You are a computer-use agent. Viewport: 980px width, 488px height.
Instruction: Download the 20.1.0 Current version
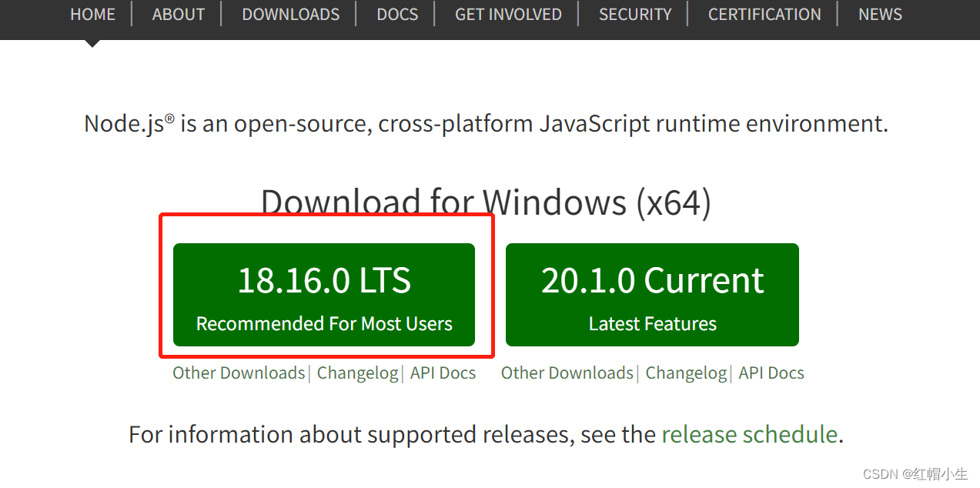pyautogui.click(x=652, y=295)
